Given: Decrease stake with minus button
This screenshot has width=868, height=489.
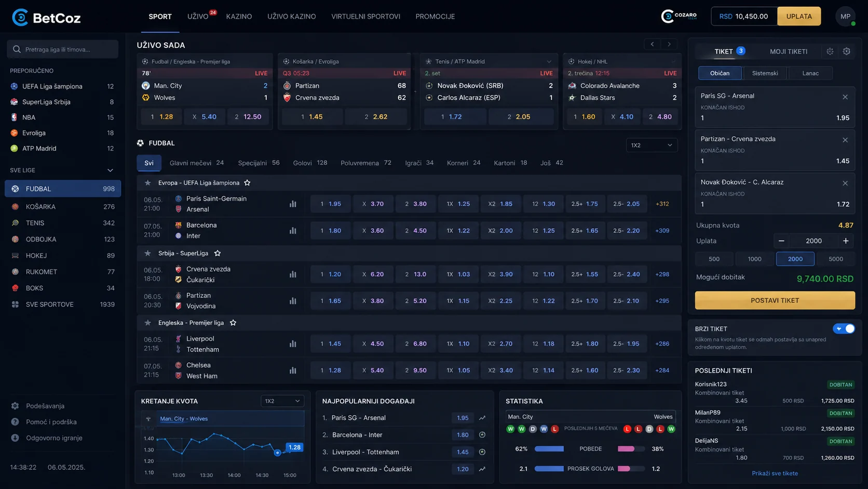Looking at the screenshot, I should pos(781,241).
